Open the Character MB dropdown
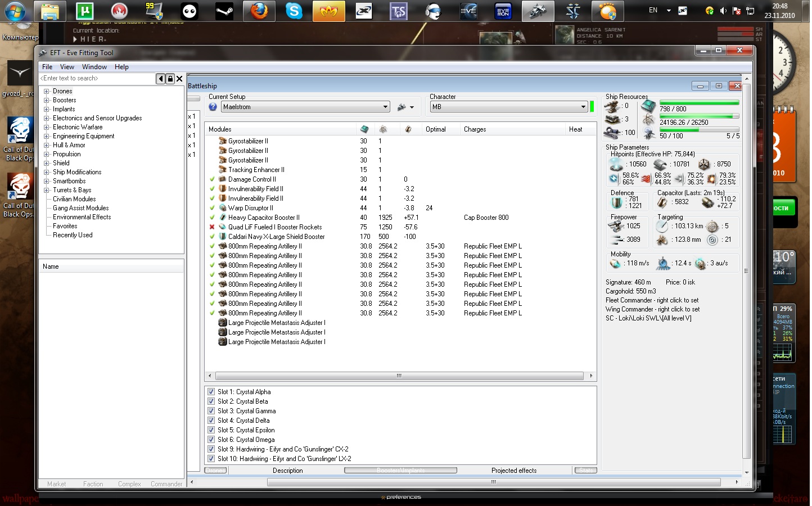Viewport: 812px width, 506px height. (x=583, y=107)
